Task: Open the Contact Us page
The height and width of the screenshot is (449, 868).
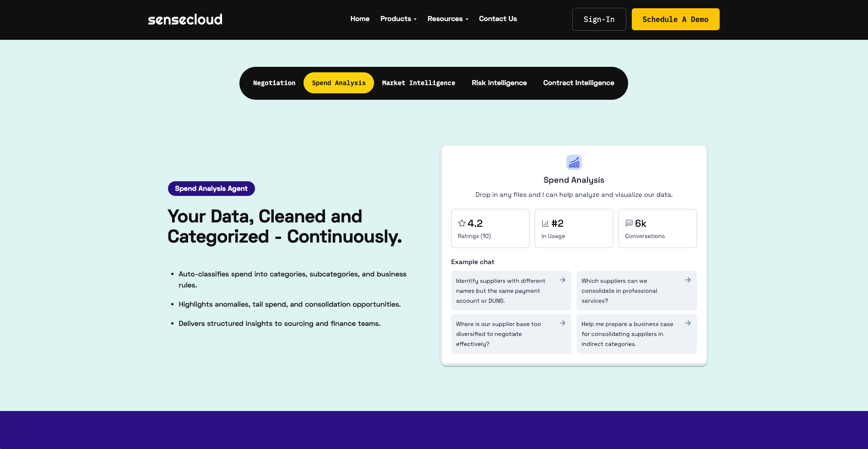Action: (498, 19)
